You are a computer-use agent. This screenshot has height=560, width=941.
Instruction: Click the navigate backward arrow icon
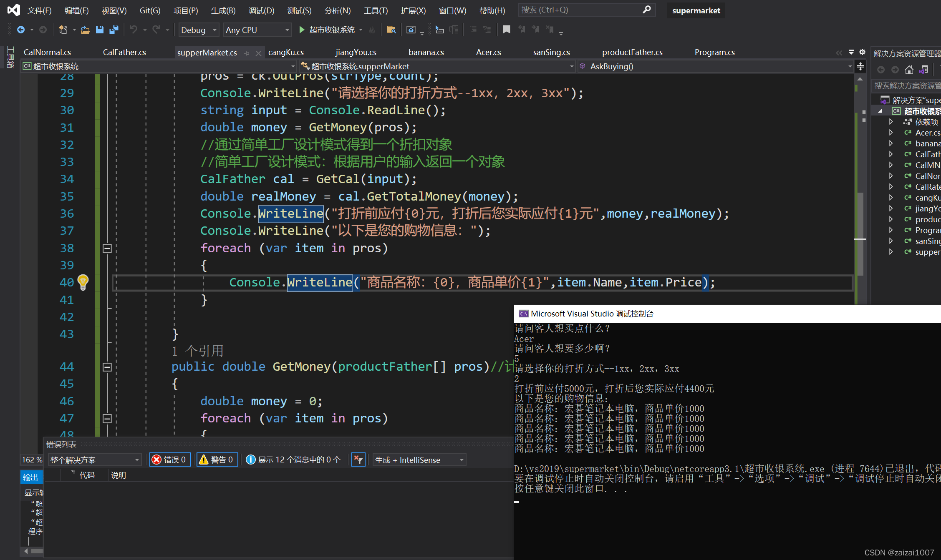click(x=20, y=30)
